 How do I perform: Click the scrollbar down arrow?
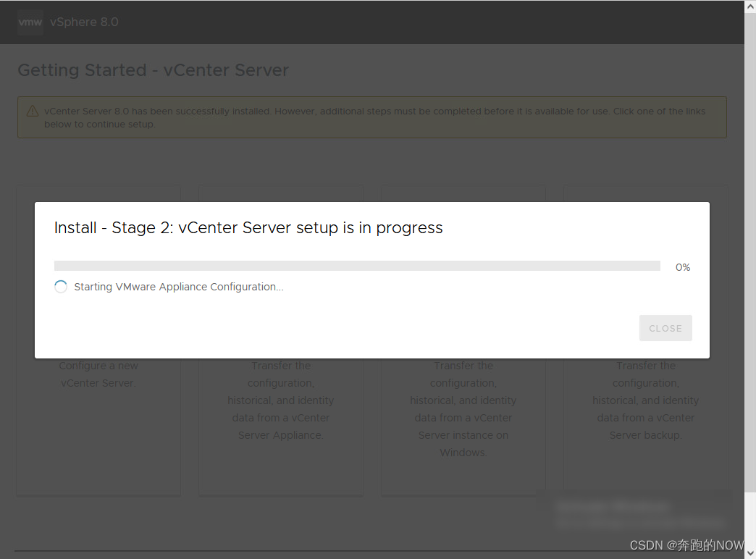(750, 552)
